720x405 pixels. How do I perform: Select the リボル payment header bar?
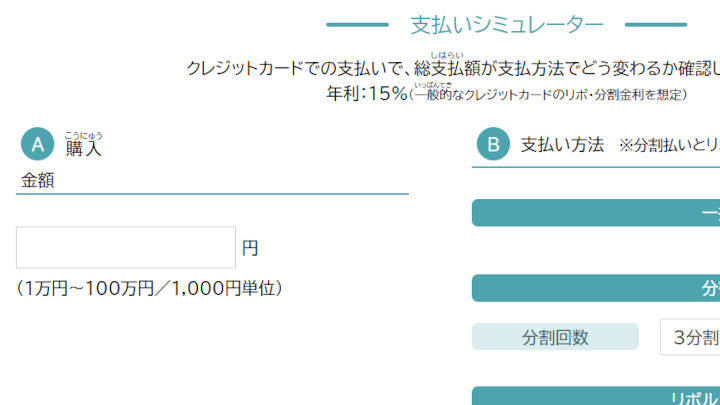[596, 397]
